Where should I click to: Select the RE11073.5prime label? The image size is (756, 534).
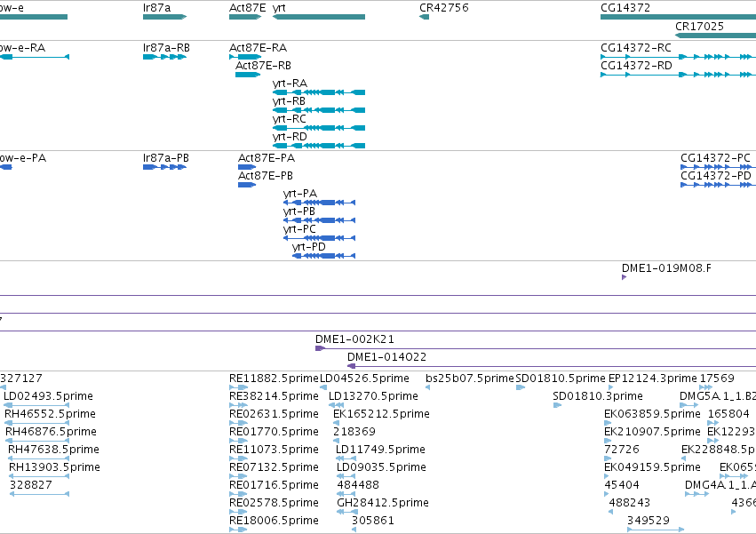click(x=274, y=450)
